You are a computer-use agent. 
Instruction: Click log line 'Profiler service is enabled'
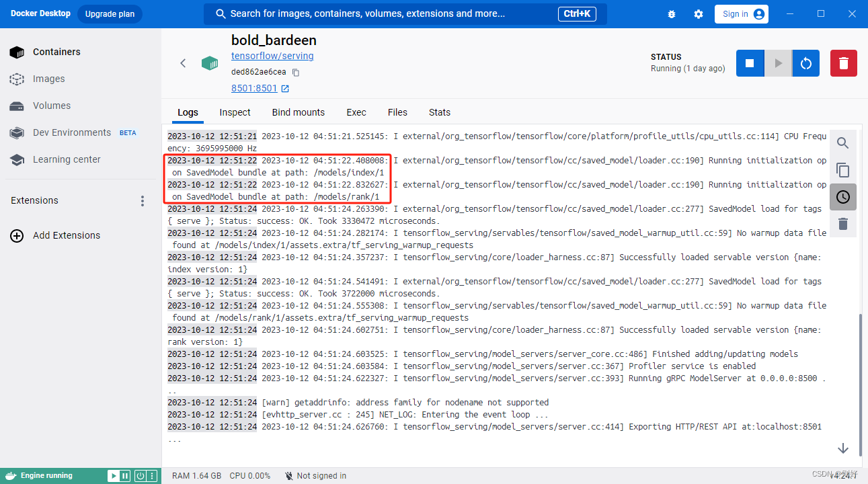click(462, 366)
